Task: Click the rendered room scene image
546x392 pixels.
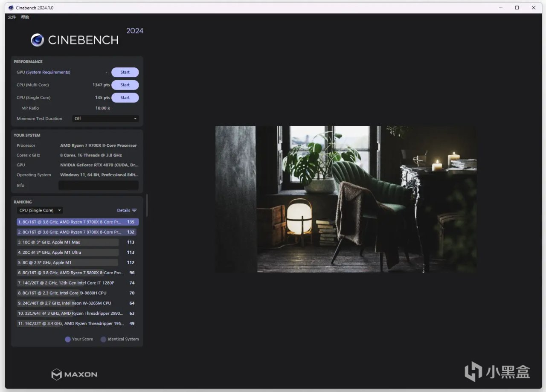Action: [346, 199]
